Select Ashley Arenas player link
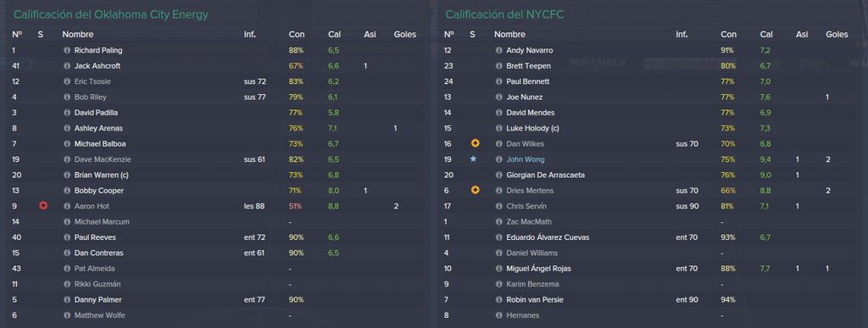 pyautogui.click(x=98, y=128)
